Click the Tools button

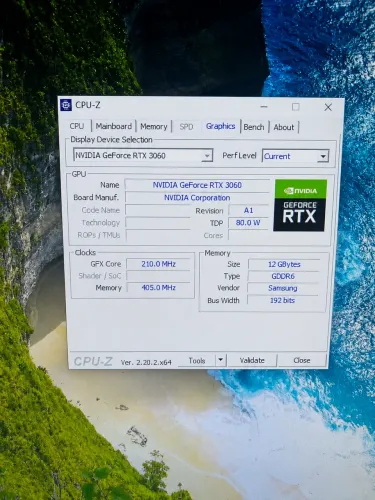pos(197,360)
